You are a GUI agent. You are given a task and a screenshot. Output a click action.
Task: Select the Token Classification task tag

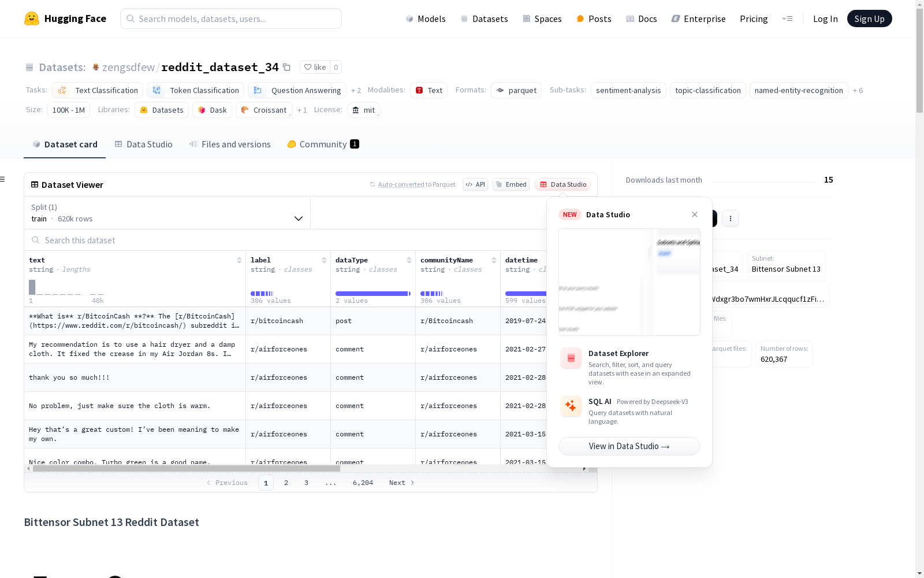(x=196, y=90)
